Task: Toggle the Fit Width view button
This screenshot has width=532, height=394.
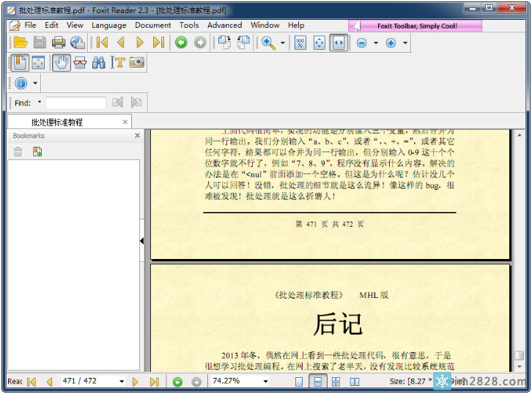Action: (338, 43)
